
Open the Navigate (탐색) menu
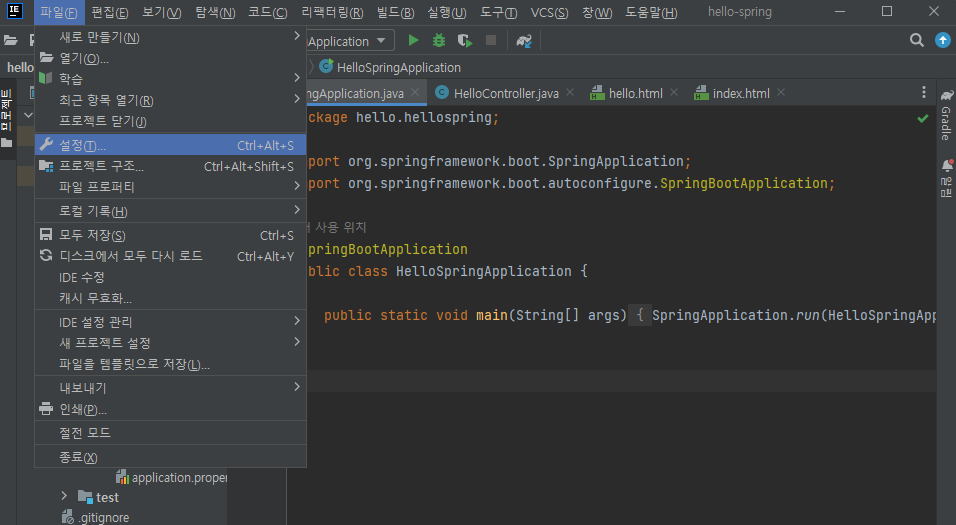click(x=215, y=12)
